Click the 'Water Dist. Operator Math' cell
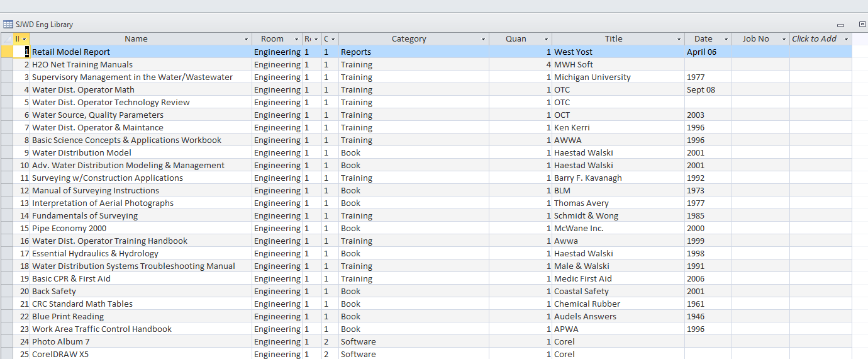The image size is (868, 359). 141,89
